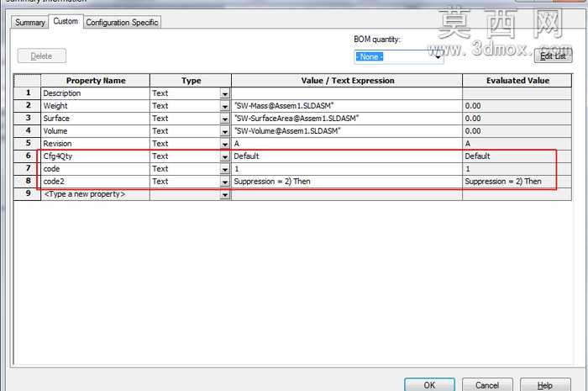Open Help for this dialog
This screenshot has height=391, width=588.
point(545,385)
